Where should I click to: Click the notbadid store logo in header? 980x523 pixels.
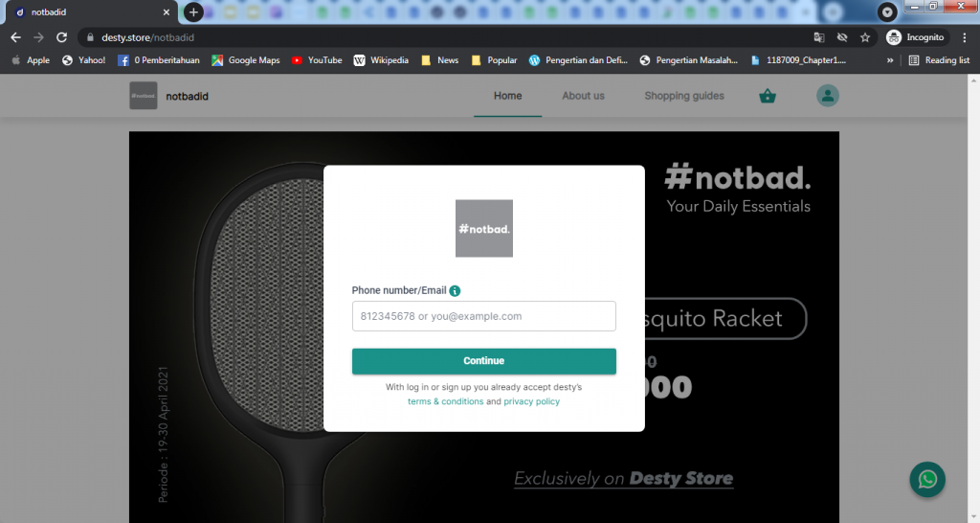click(x=144, y=96)
